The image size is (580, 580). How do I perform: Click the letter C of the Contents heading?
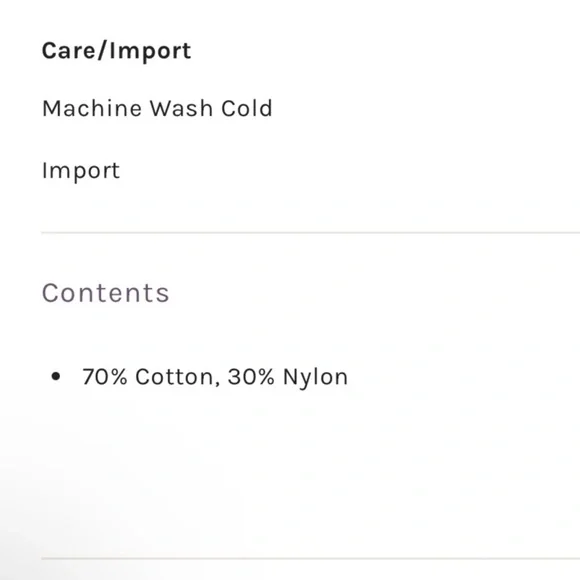[x=50, y=293]
